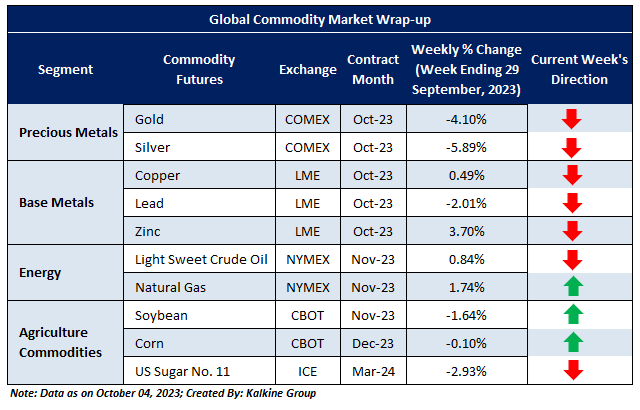
Task: Click the green up arrow for Natural Gas
Action: (x=571, y=288)
